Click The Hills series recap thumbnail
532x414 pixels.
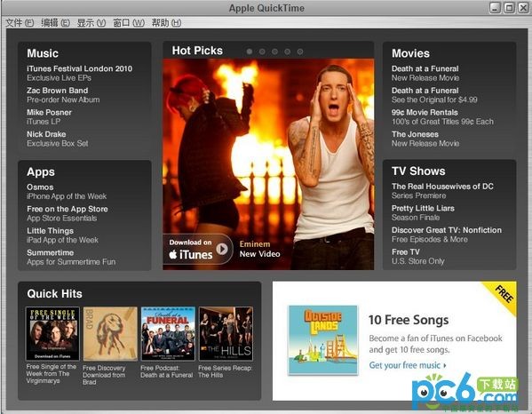[x=226, y=333]
